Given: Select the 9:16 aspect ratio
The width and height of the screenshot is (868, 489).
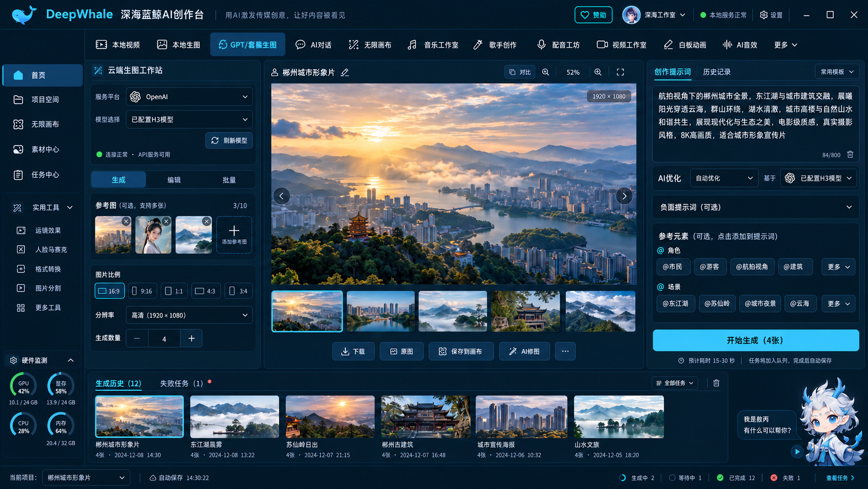Looking at the screenshot, I should click(142, 291).
